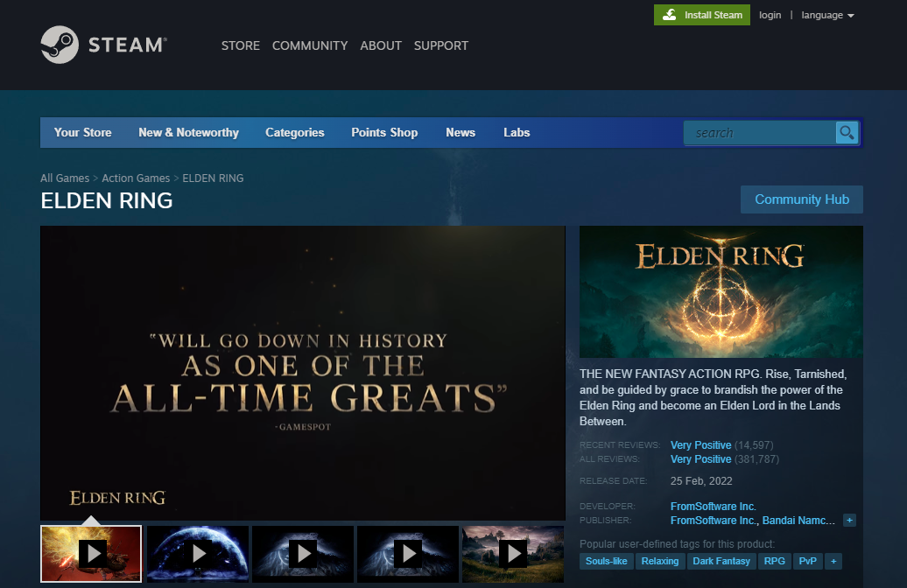
Task: Click the Install Steam button
Action: coord(701,15)
